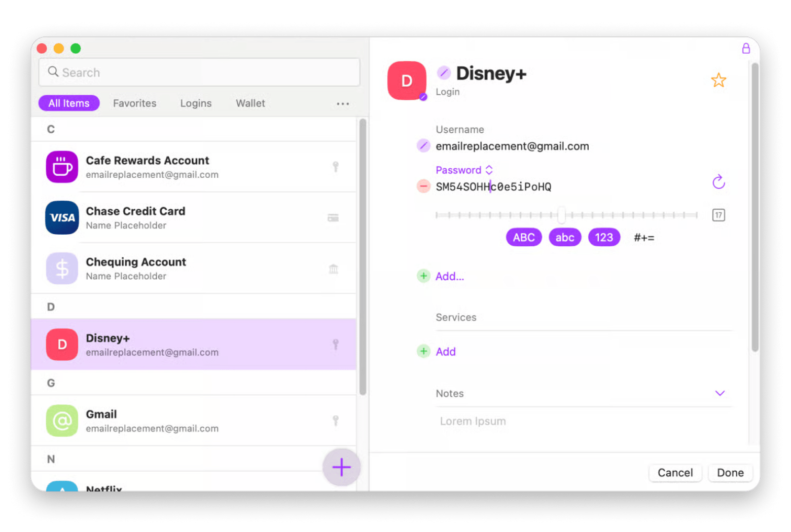The image size is (791, 532).
Task: Select the All Items tab
Action: pos(69,103)
